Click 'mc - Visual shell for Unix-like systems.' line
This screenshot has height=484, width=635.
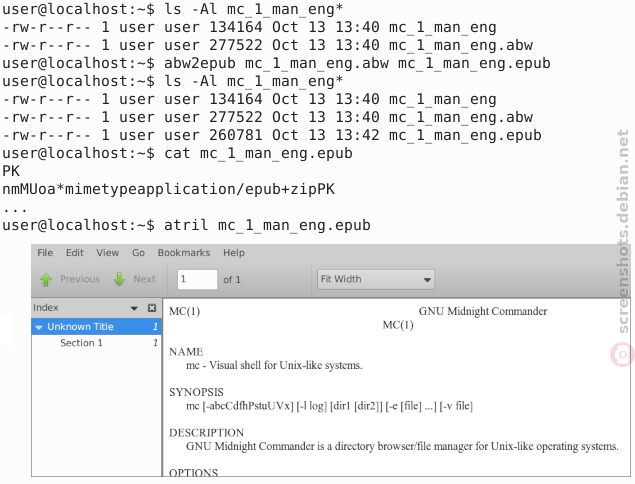274,365
